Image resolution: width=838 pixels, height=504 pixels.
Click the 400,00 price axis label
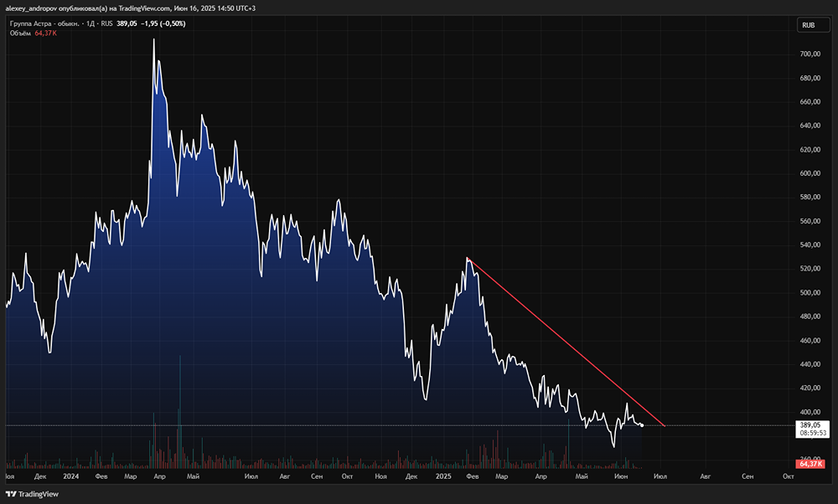810,412
